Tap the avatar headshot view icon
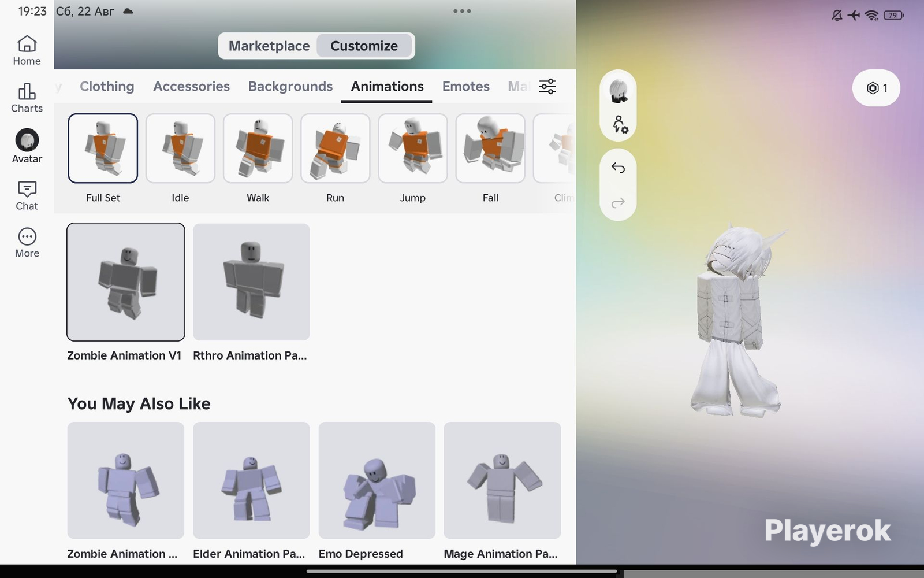The image size is (924, 578). tap(619, 91)
